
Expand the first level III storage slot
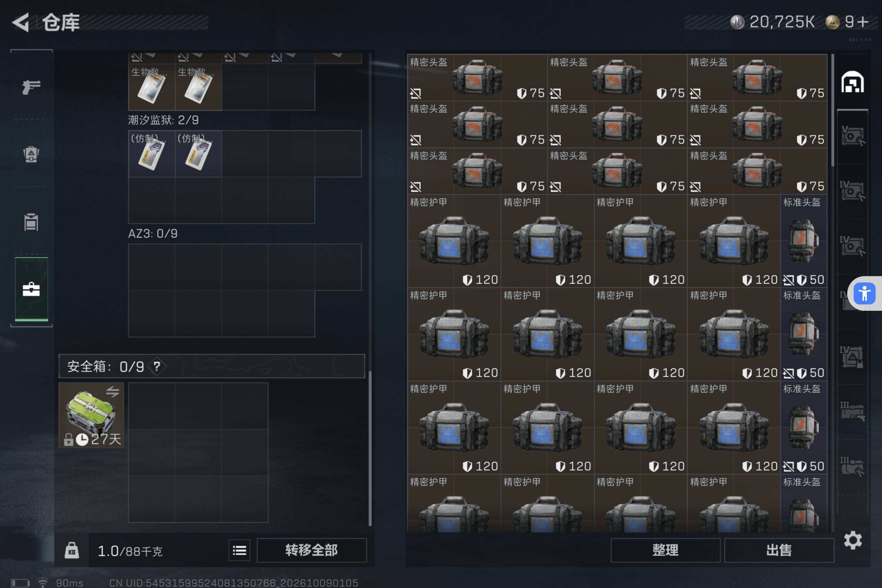point(852,411)
